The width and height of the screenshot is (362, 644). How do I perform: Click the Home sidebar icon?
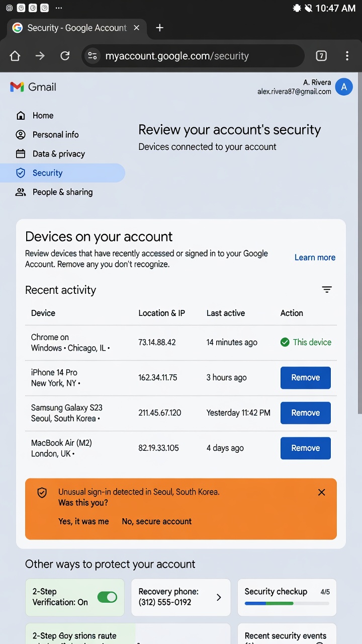21,116
